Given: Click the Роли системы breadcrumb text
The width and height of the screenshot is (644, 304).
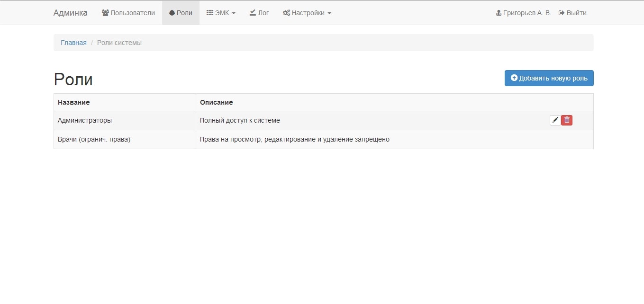Looking at the screenshot, I should pyautogui.click(x=119, y=43).
